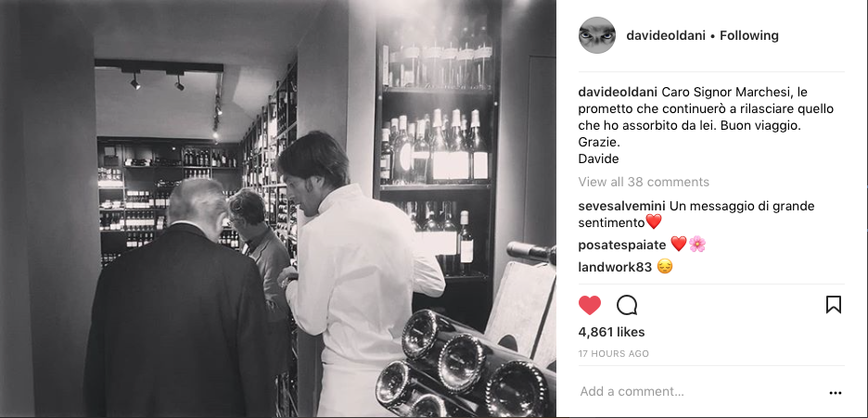
Task: Click davideoldani username in the caption
Action: pos(618,92)
